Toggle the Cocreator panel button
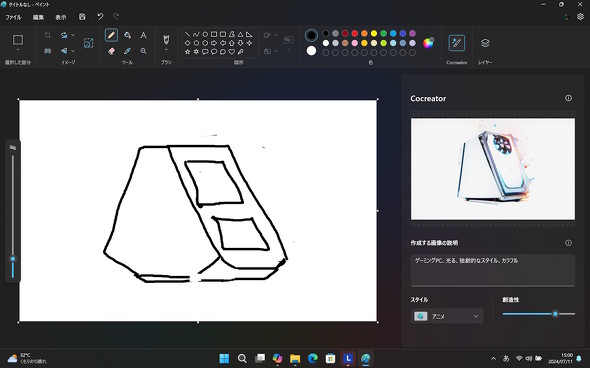This screenshot has height=368, width=590. [x=456, y=43]
